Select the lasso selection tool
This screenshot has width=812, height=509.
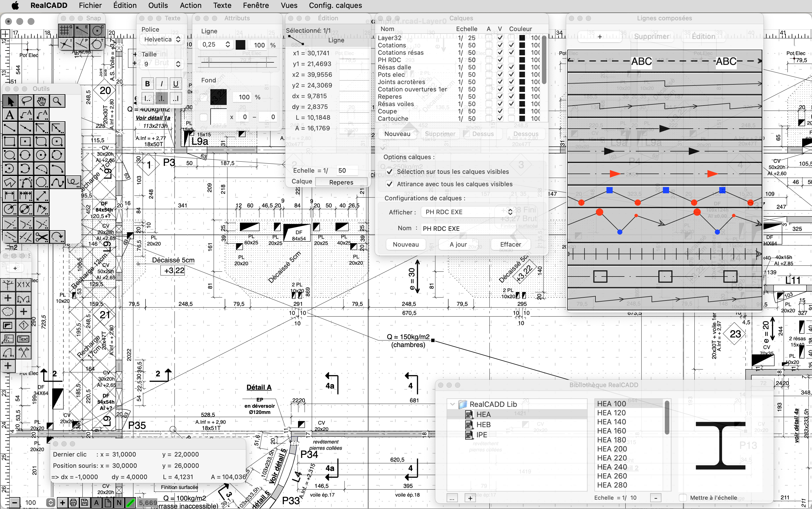coord(26,101)
